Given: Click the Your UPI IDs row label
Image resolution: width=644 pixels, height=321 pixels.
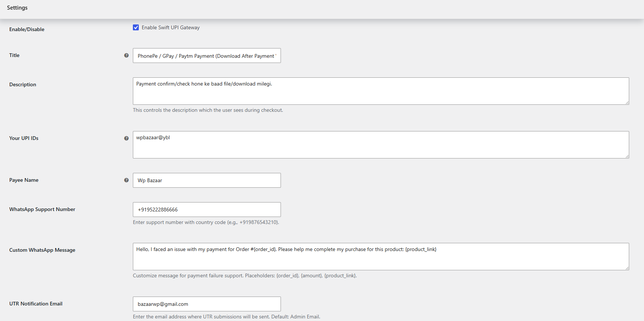Looking at the screenshot, I should tap(24, 138).
